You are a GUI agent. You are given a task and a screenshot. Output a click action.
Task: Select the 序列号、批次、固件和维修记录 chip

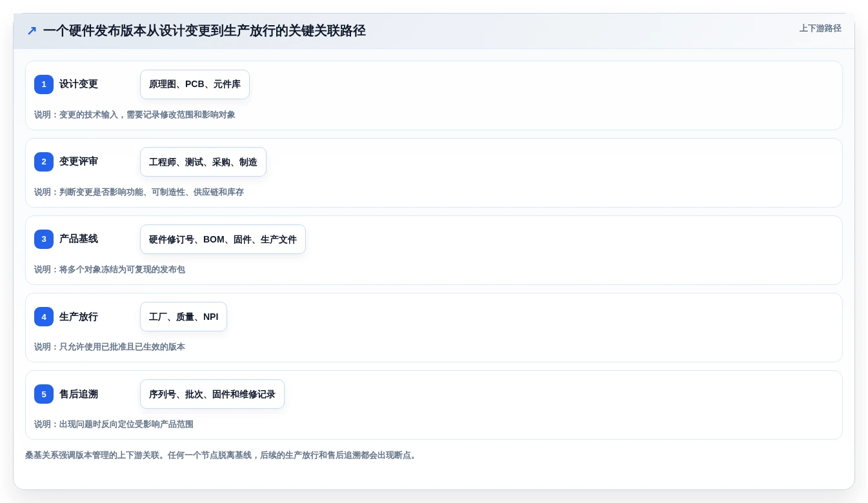tap(212, 394)
